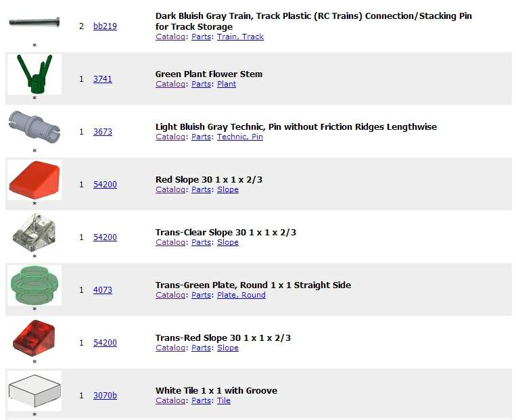Open part number 3070b link
Screen dimensions: 516x420
click(x=105, y=396)
